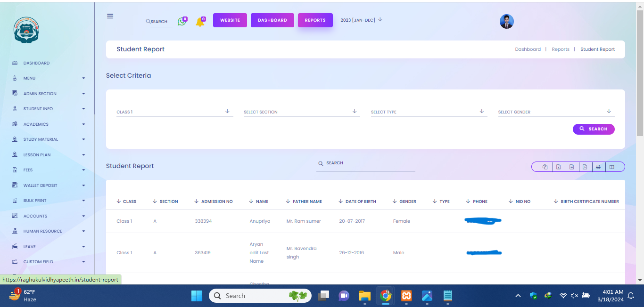Viewport: 644px width, 307px height.
Task: Open the Website button in header
Action: 230,20
